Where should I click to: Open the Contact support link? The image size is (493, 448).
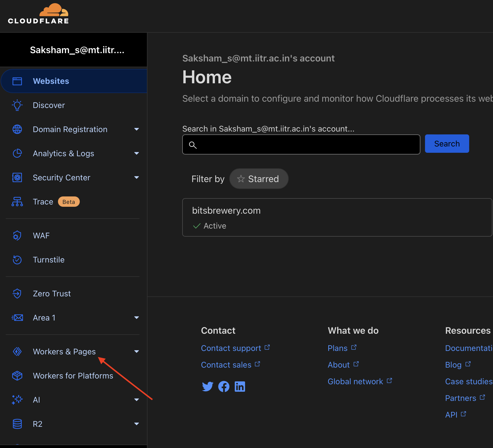(x=235, y=348)
